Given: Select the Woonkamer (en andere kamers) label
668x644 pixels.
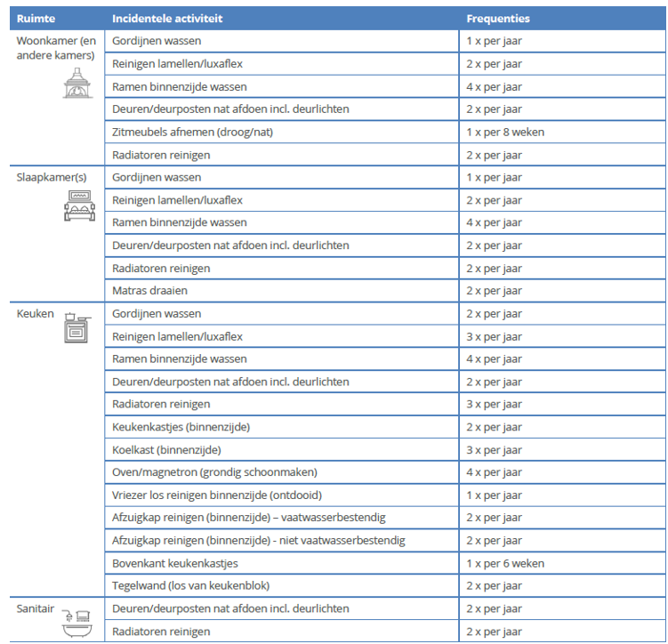Looking at the screenshot, I should [56, 48].
